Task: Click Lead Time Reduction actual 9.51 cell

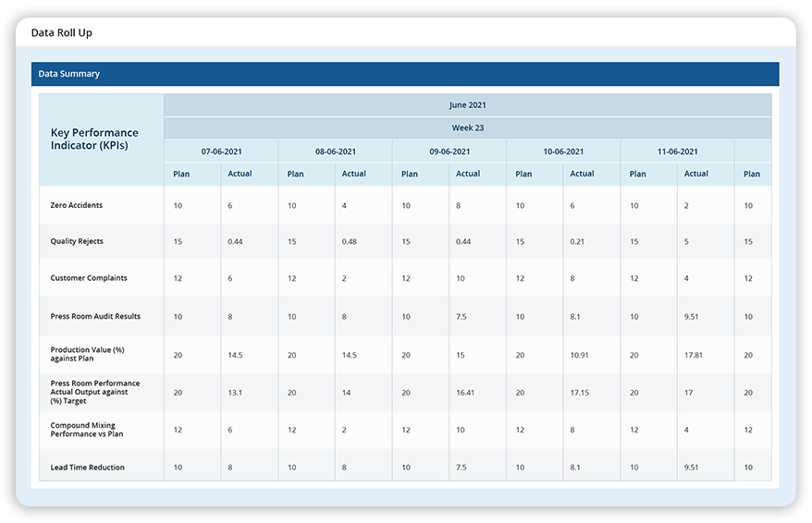Action: [x=691, y=468]
